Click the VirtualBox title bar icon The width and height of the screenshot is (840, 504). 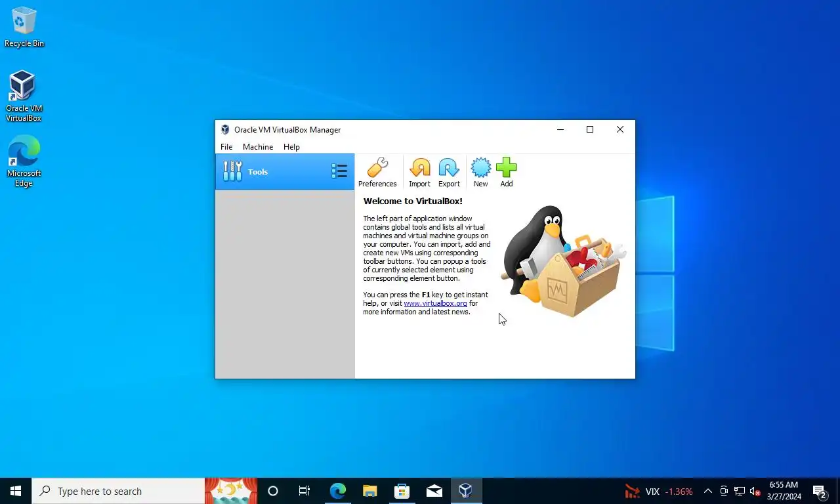point(225,130)
